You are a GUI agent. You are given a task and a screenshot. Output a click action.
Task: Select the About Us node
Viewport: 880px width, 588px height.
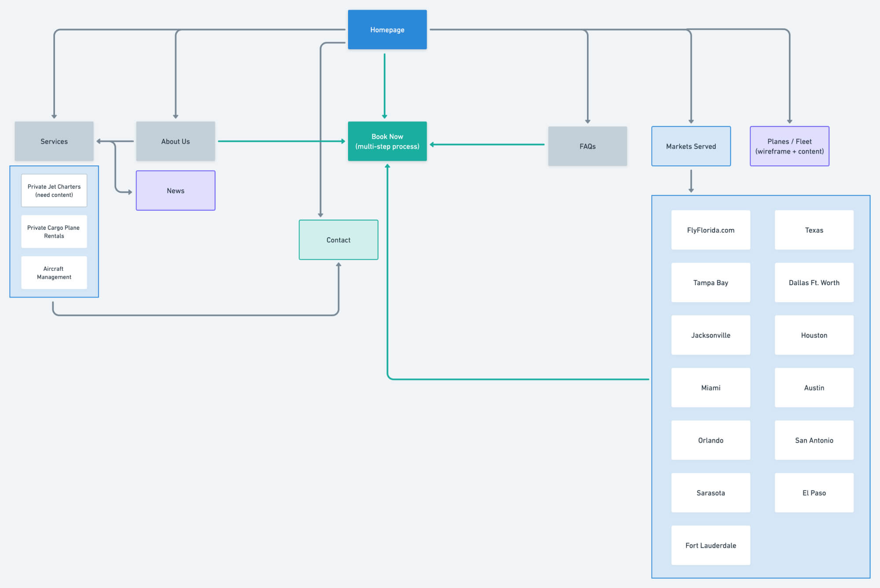[x=176, y=141]
